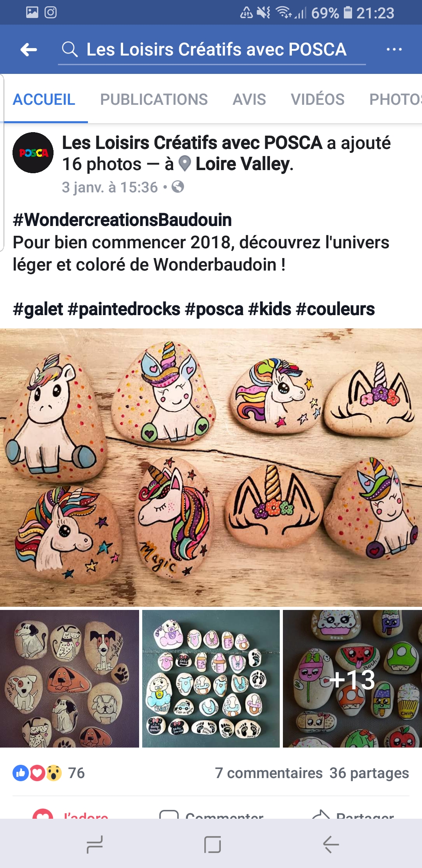Screen dimensions: 422x868
Task: Open the VIDÉOS tab
Action: tap(318, 99)
